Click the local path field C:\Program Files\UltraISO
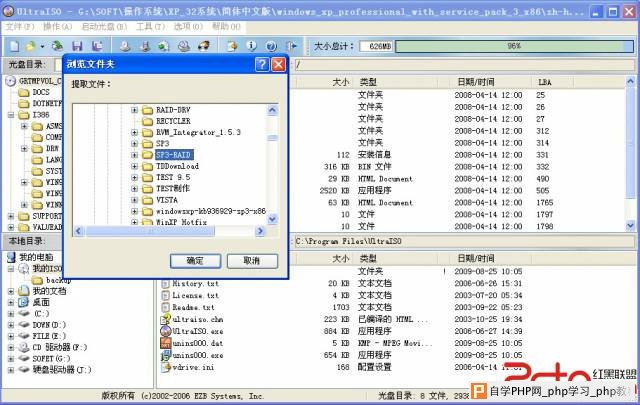Image resolution: width=640 pixels, height=405 pixels. [x=464, y=241]
